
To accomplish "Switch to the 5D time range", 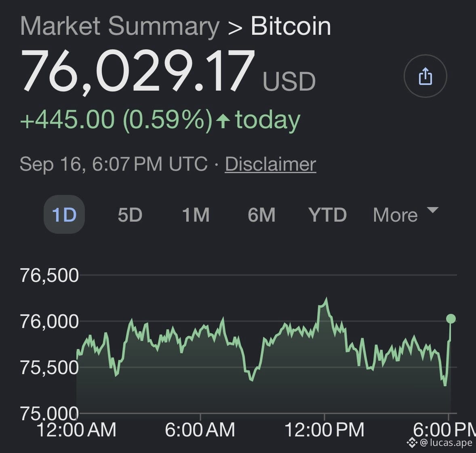I will pos(130,215).
